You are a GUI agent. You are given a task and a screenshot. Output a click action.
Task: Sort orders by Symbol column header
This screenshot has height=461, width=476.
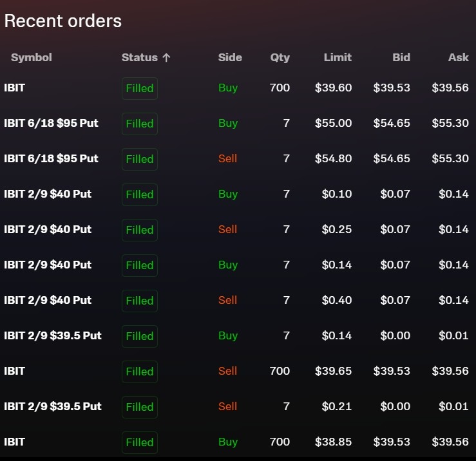(32, 57)
